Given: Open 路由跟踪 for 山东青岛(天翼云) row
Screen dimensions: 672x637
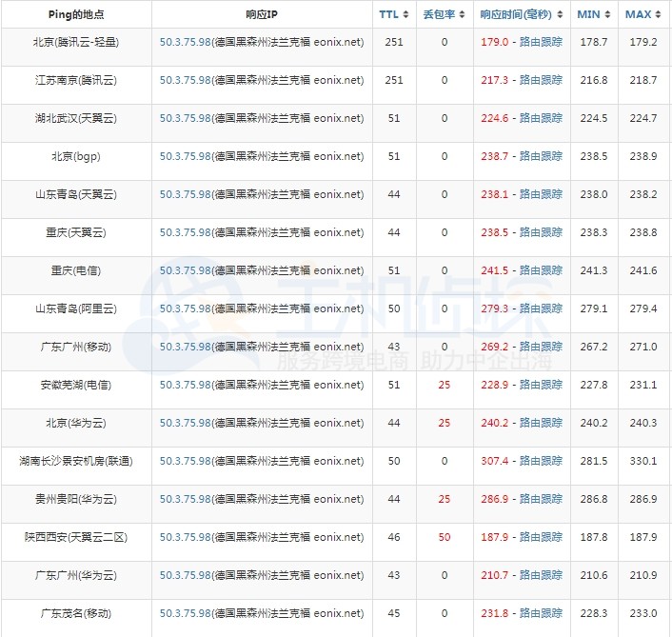Looking at the screenshot, I should click(541, 194).
